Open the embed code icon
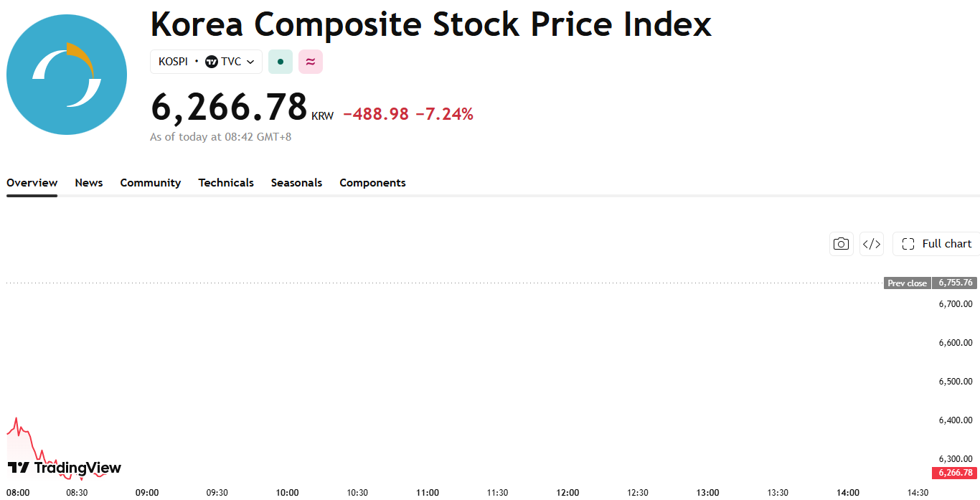This screenshot has height=500, width=980. (872, 244)
